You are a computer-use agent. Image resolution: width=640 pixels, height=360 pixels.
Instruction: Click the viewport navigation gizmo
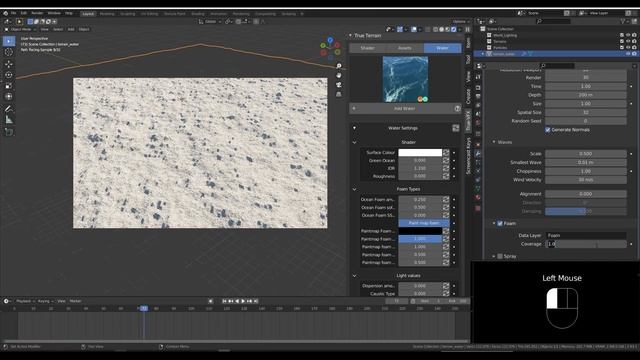click(x=330, y=48)
